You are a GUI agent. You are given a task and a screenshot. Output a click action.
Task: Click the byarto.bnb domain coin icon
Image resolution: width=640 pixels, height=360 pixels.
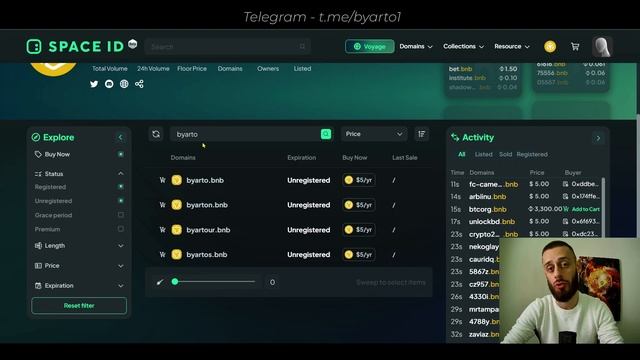tap(176, 180)
